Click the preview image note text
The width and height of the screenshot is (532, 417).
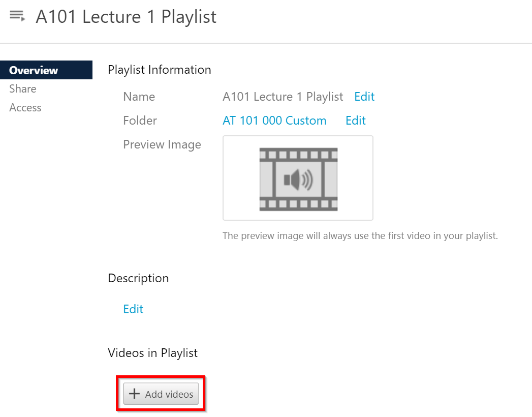[x=360, y=236]
